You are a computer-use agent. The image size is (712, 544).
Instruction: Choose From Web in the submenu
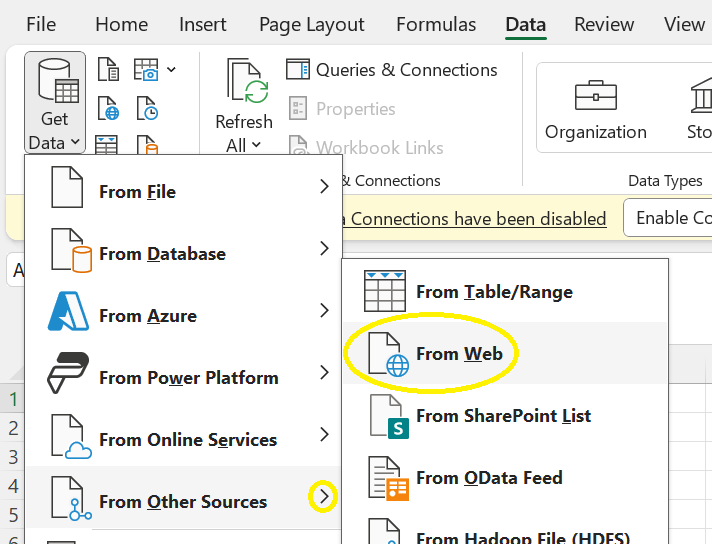click(x=505, y=353)
